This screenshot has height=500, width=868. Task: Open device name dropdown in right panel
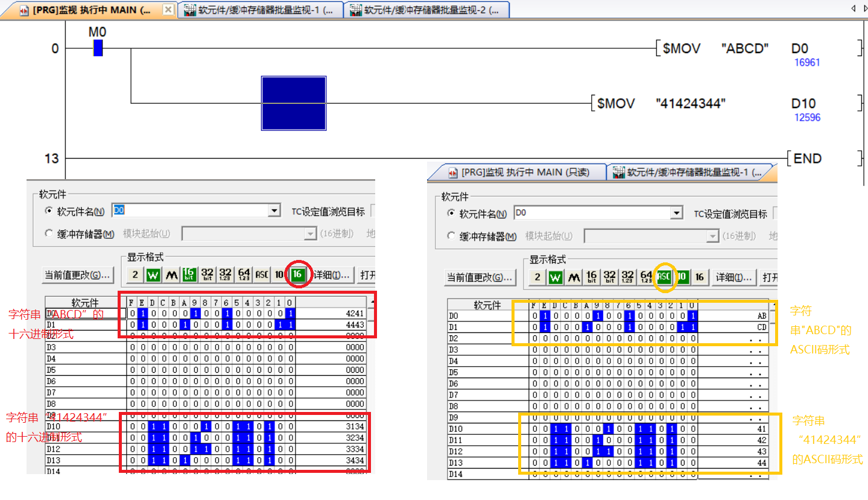pyautogui.click(x=677, y=213)
